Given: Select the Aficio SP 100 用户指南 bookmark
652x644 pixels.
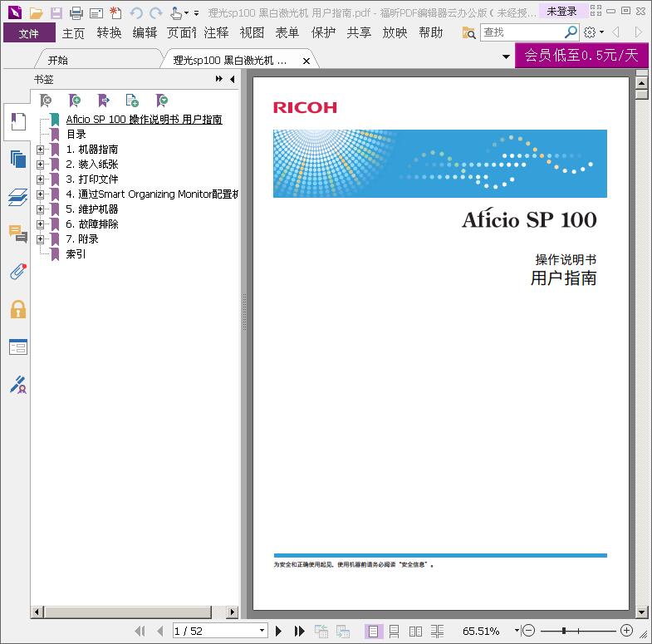Looking at the screenshot, I should coord(144,120).
